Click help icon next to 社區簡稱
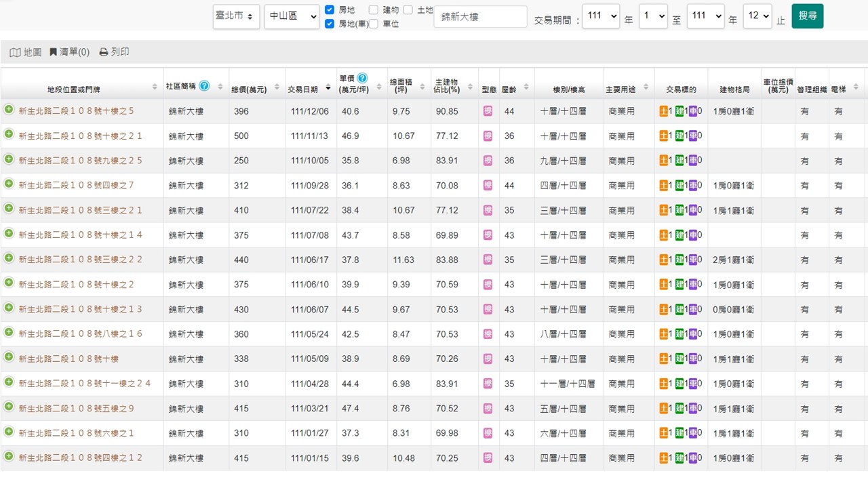Viewport: 868px width, 488px height. pos(204,86)
